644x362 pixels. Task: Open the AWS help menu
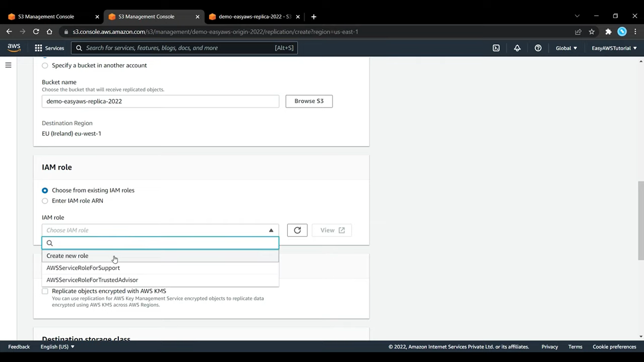pyautogui.click(x=538, y=48)
